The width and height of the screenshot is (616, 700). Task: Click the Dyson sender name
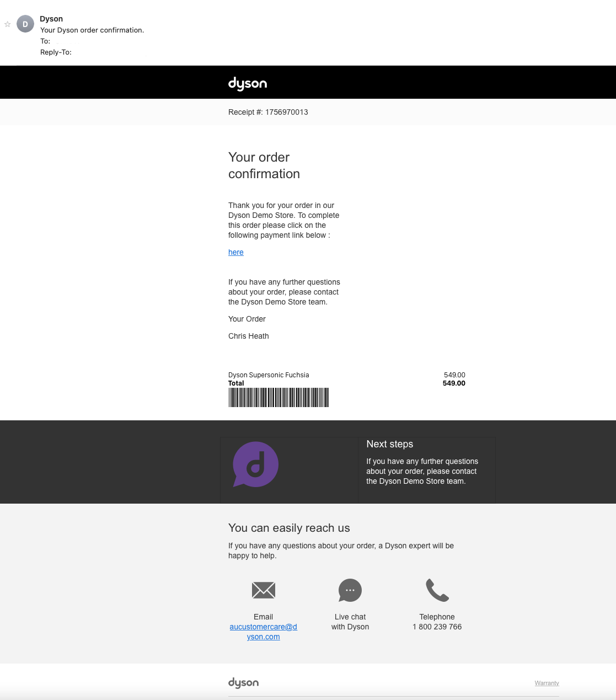point(51,19)
